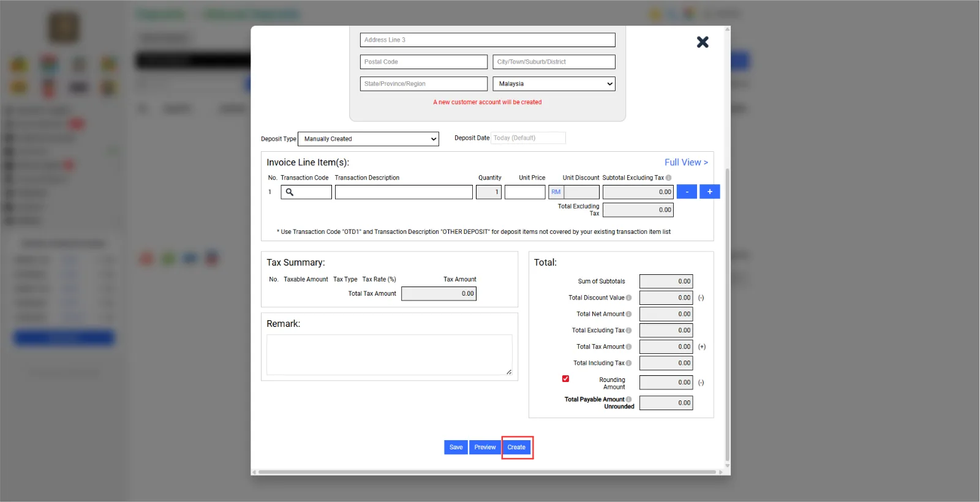Click the Quantity input field
Viewport: 980px width, 502px height.
[x=489, y=192]
